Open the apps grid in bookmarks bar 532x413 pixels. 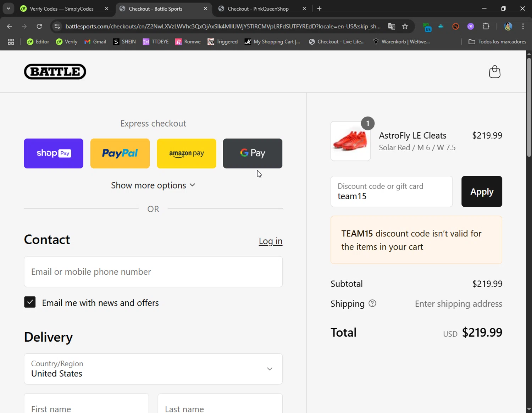[11, 42]
